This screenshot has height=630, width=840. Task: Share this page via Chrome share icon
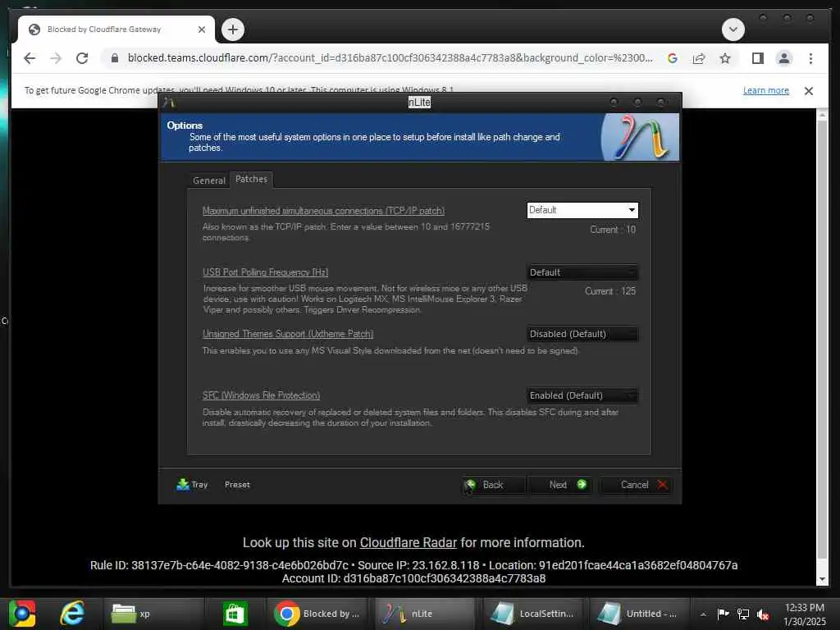(x=699, y=58)
